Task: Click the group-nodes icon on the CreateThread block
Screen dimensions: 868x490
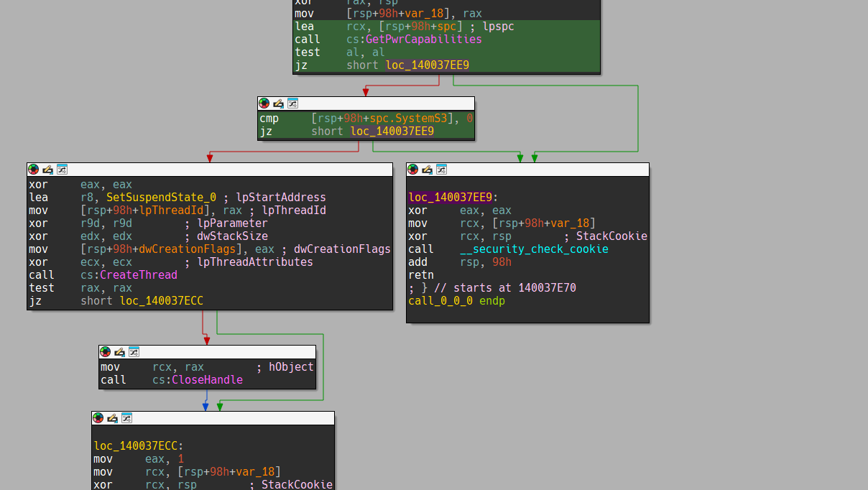Action: [62, 170]
